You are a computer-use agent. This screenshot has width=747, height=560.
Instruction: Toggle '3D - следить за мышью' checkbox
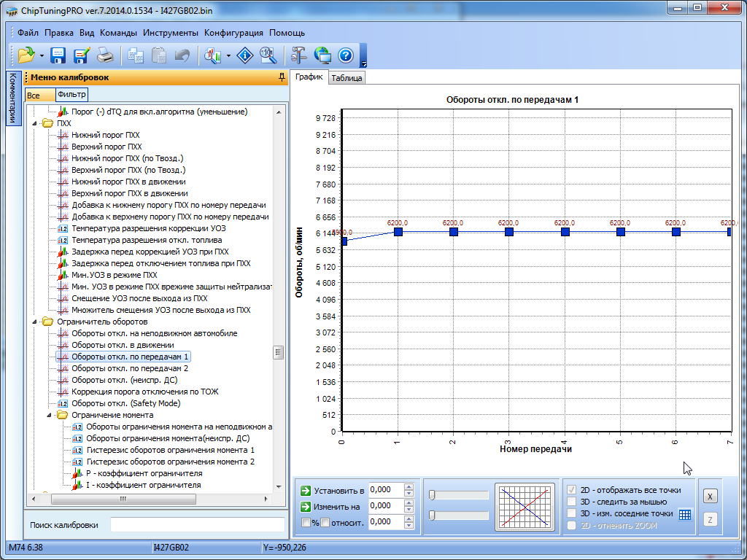point(573,502)
